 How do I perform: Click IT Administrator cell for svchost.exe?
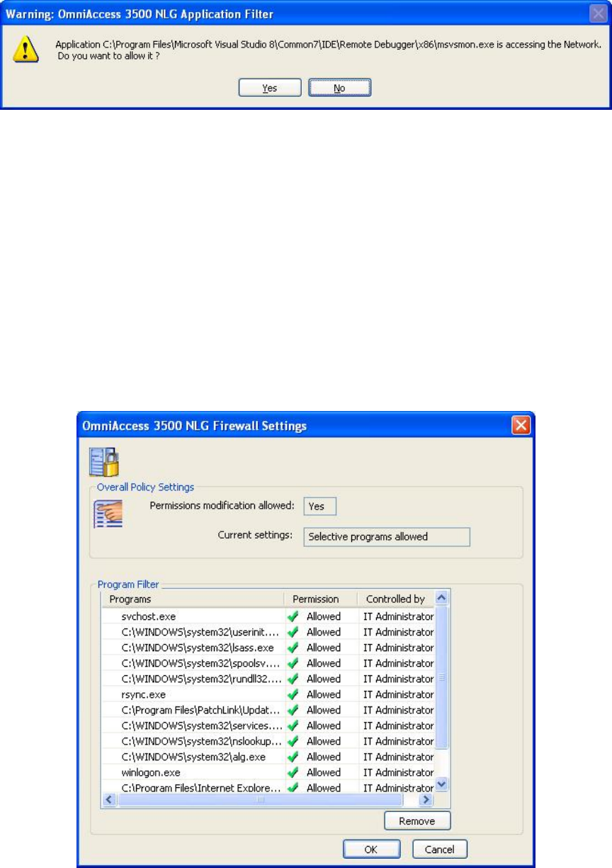click(398, 616)
